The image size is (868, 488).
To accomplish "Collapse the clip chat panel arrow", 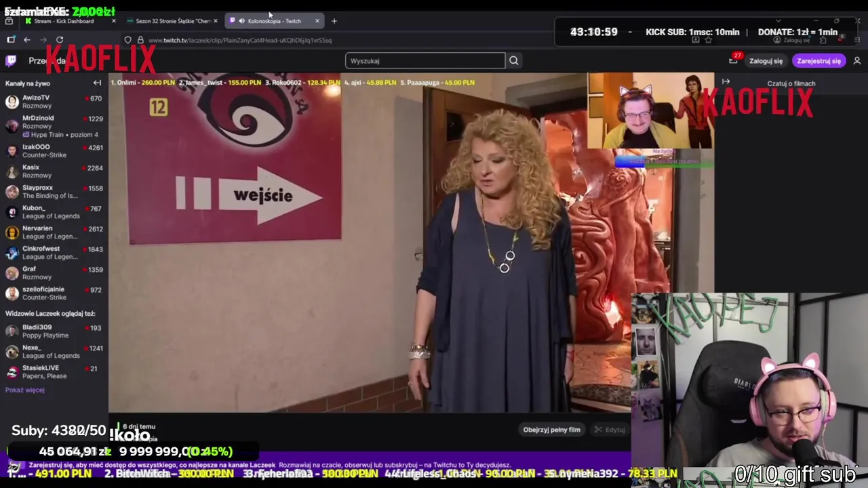I will coord(726,81).
